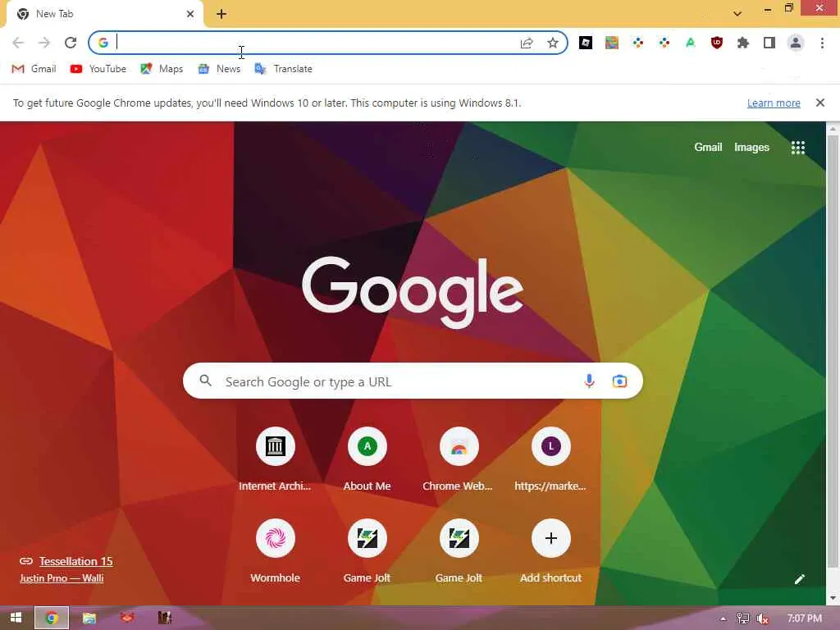Open the Google apps grid
Viewport: 840px width, 630px height.
point(797,148)
